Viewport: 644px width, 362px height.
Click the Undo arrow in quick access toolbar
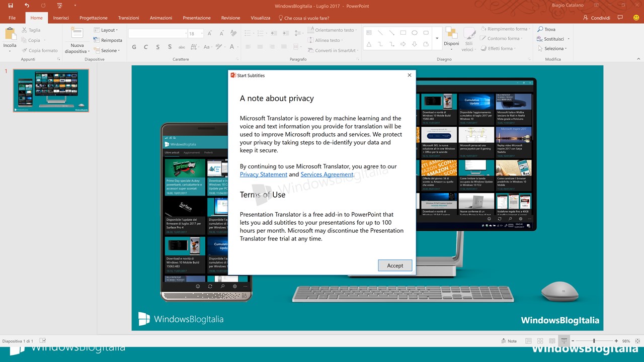point(27,6)
